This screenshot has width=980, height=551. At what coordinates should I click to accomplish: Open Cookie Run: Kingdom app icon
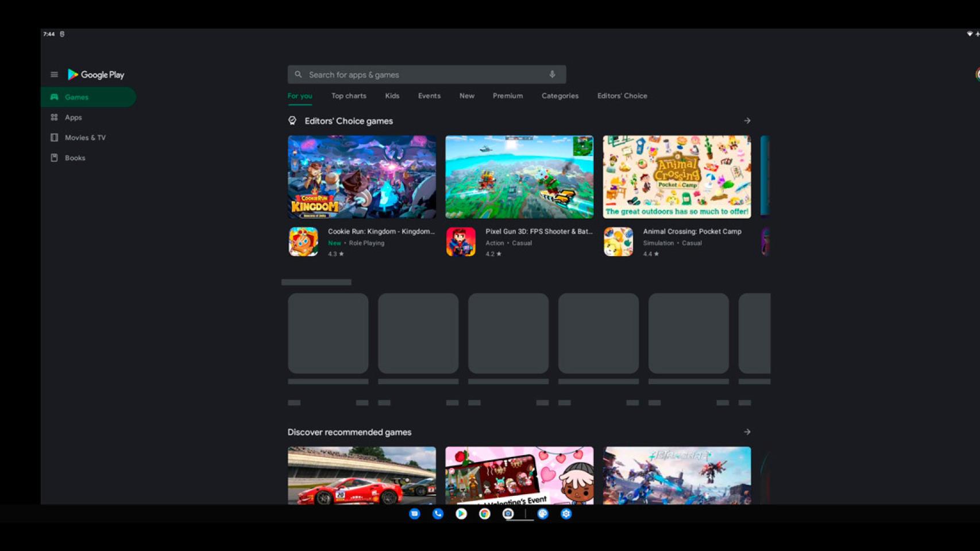[x=303, y=242]
